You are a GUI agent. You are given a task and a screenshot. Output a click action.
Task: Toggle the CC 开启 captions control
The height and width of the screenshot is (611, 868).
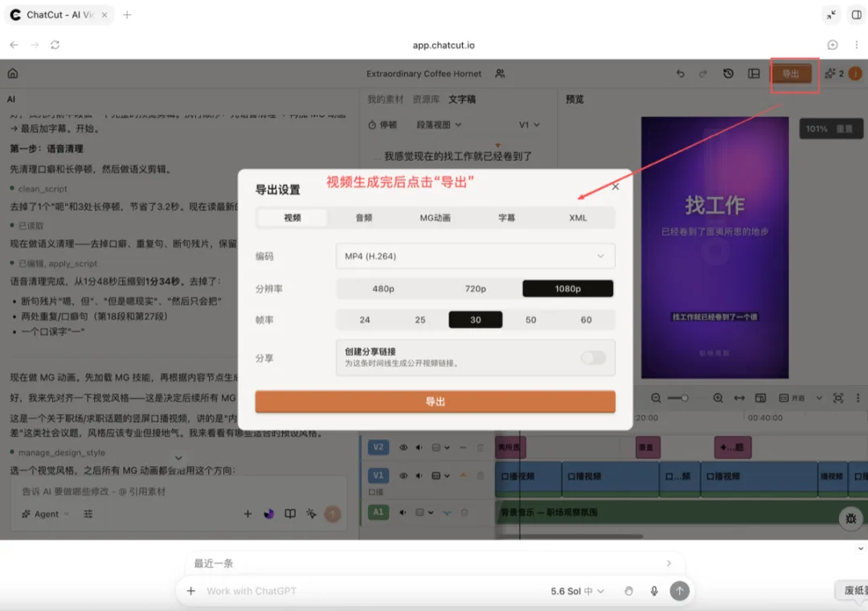coord(792,398)
